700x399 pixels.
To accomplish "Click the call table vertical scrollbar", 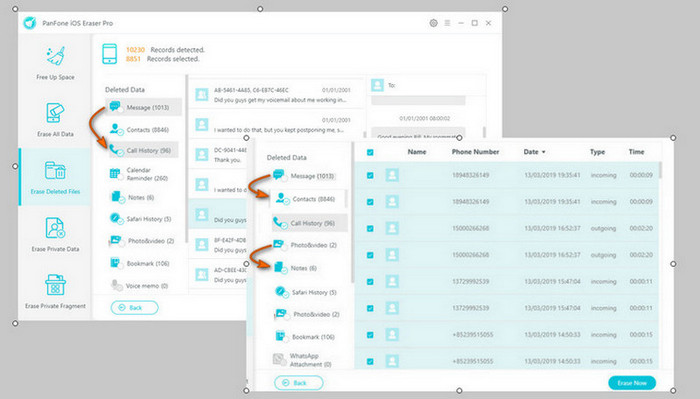I will click(x=660, y=170).
